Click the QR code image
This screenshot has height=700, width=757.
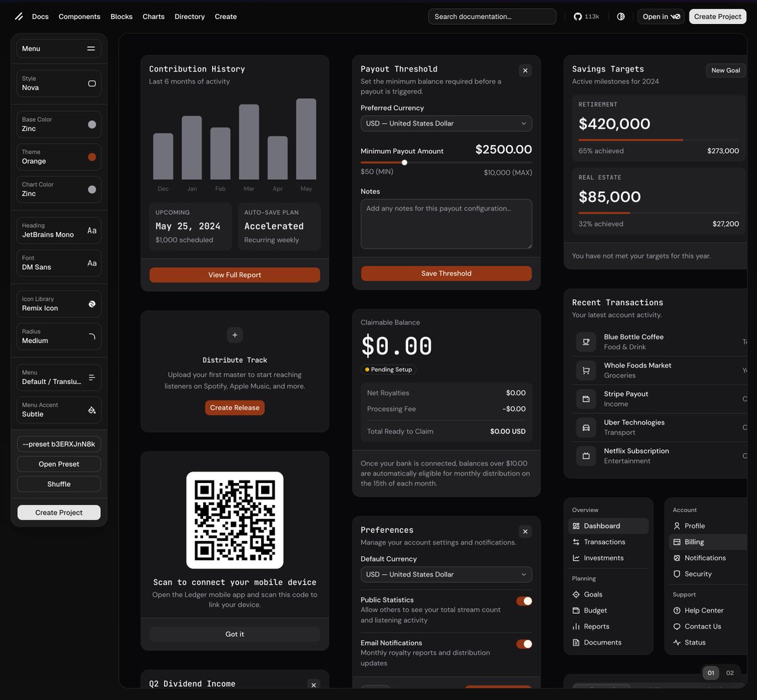(x=235, y=520)
